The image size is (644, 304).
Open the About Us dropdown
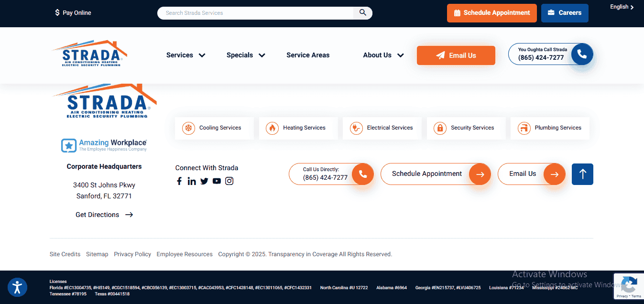[x=383, y=55]
